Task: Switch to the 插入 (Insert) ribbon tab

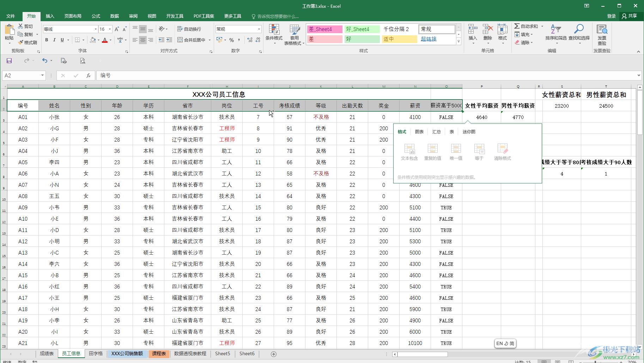Action: tap(50, 16)
